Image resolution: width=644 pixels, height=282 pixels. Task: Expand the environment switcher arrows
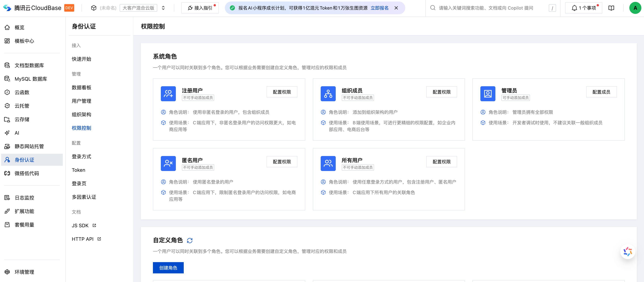click(163, 8)
